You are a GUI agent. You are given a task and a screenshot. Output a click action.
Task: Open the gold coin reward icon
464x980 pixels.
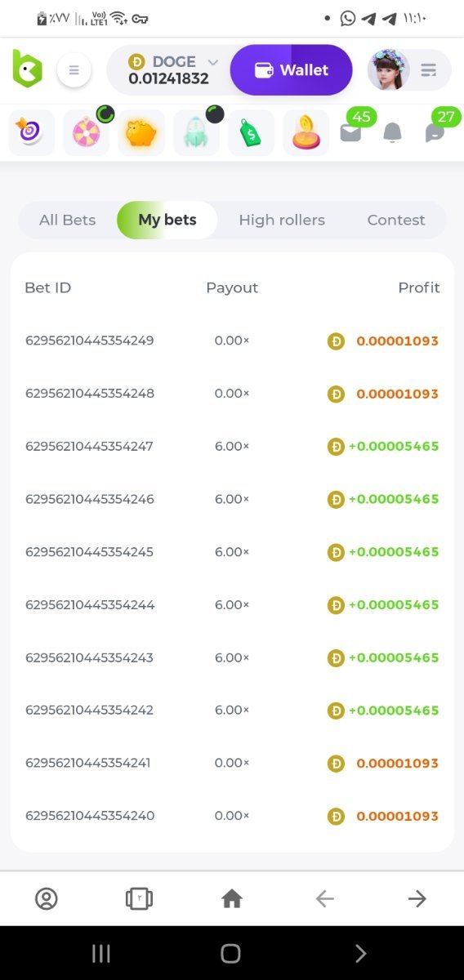tap(306, 132)
